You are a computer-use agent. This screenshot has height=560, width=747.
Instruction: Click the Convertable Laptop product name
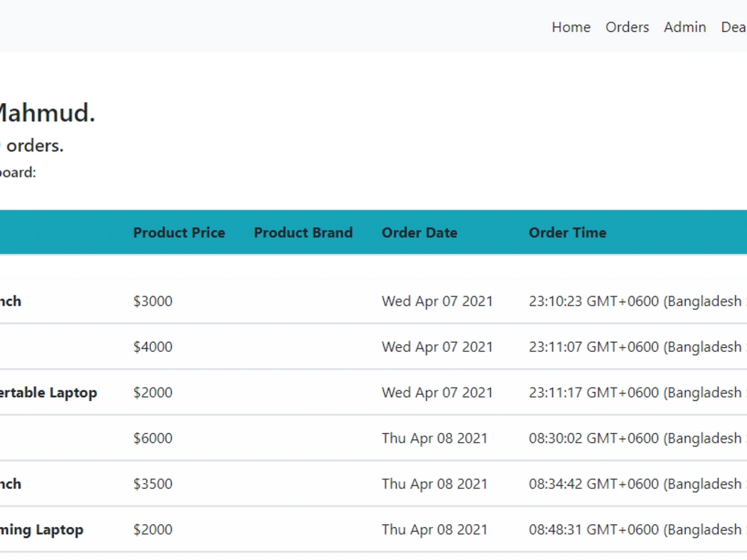pyautogui.click(x=48, y=393)
